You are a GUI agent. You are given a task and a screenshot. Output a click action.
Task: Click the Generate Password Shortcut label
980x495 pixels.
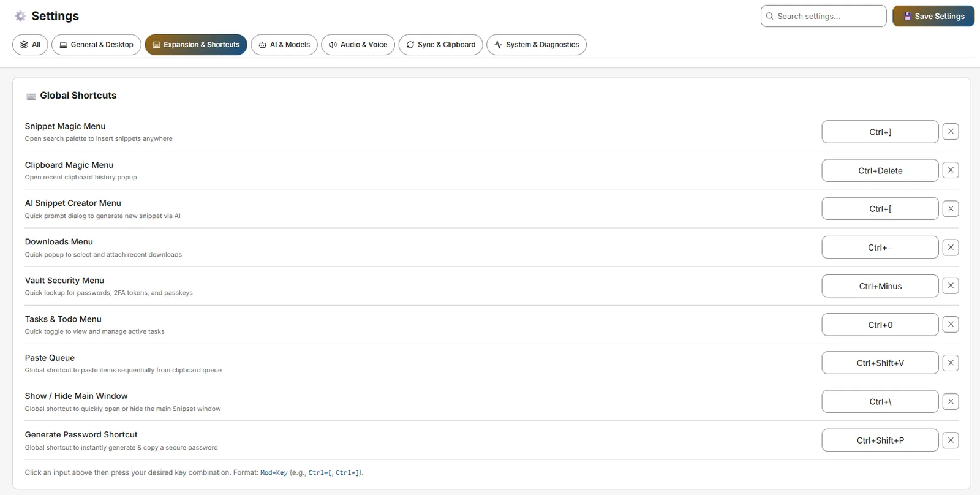[x=81, y=434]
